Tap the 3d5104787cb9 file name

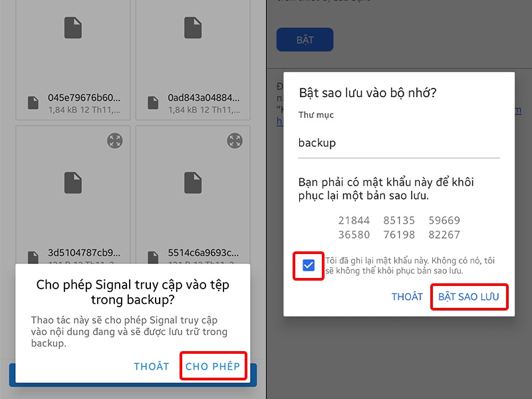(84, 253)
